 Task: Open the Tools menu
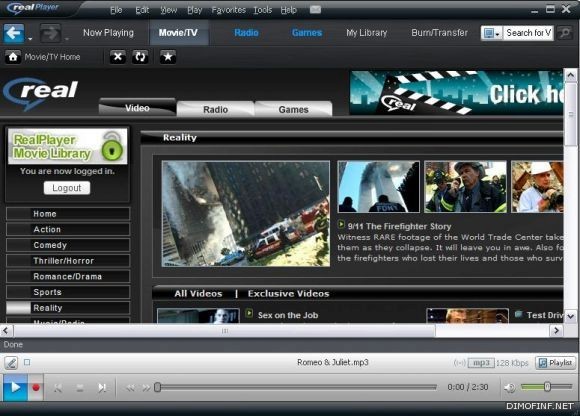(x=263, y=10)
